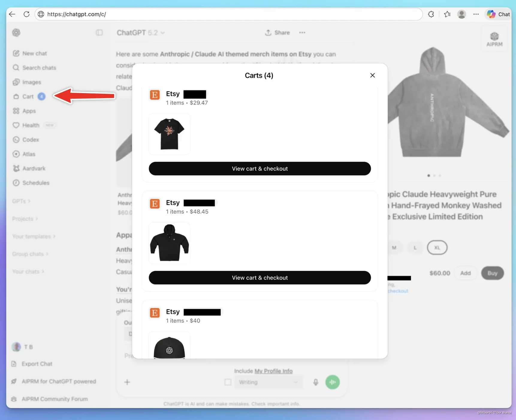Tick the Include My Profile Info checkbox
516x420 pixels.
tap(228, 382)
